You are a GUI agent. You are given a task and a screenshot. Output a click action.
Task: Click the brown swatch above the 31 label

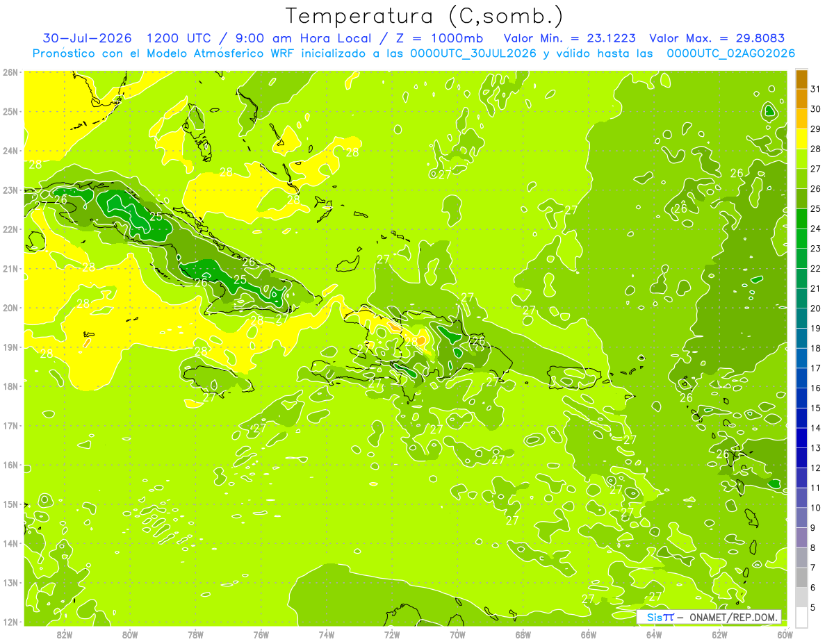801,79
